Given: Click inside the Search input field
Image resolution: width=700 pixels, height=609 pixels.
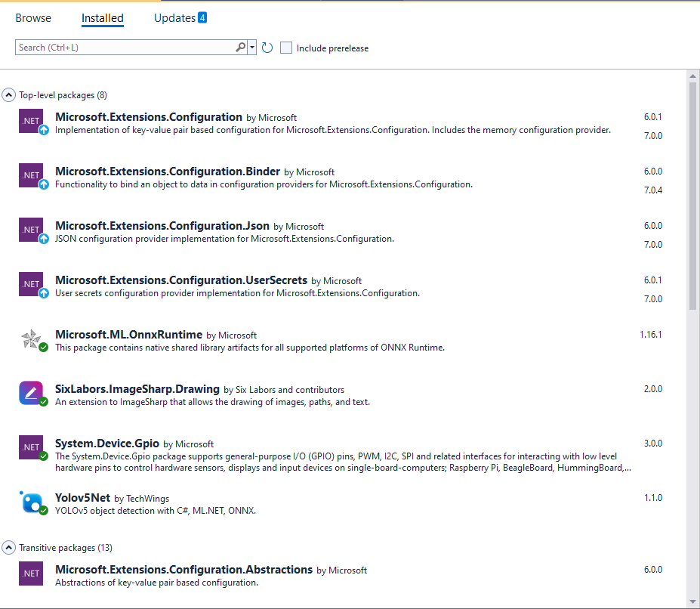Looking at the screenshot, I should click(x=125, y=48).
